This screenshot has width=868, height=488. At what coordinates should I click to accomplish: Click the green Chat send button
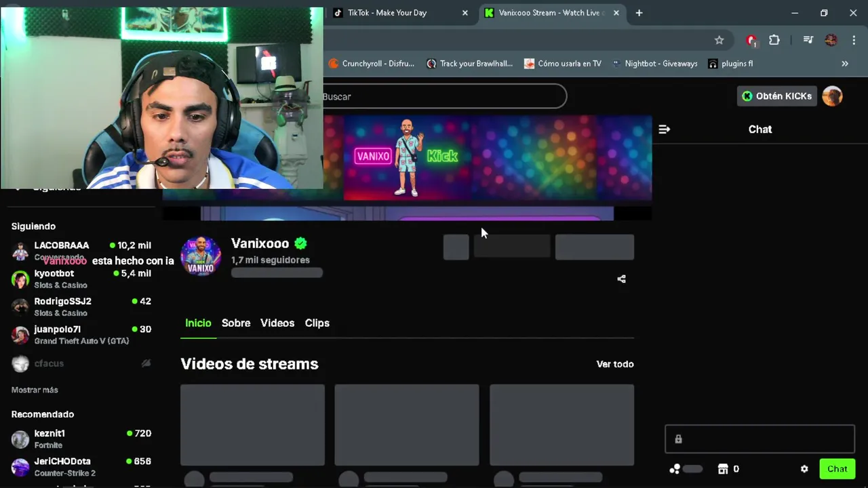point(837,469)
